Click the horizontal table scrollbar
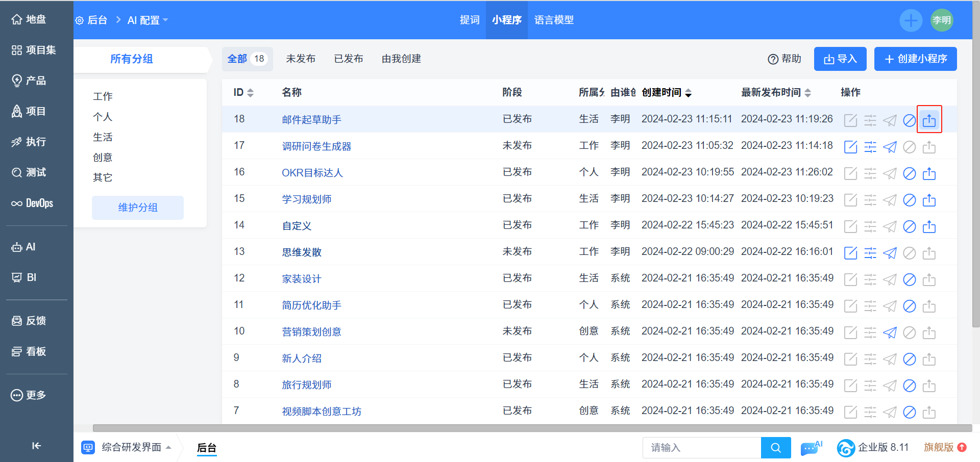The width and height of the screenshot is (980, 462). (532, 428)
